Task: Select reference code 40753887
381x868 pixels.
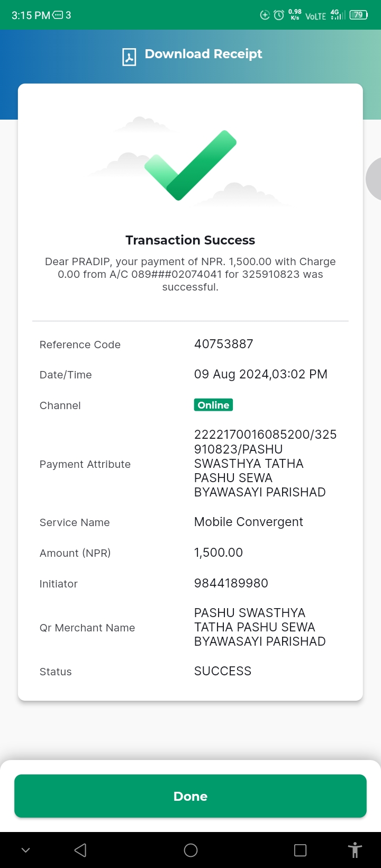Action: click(224, 344)
